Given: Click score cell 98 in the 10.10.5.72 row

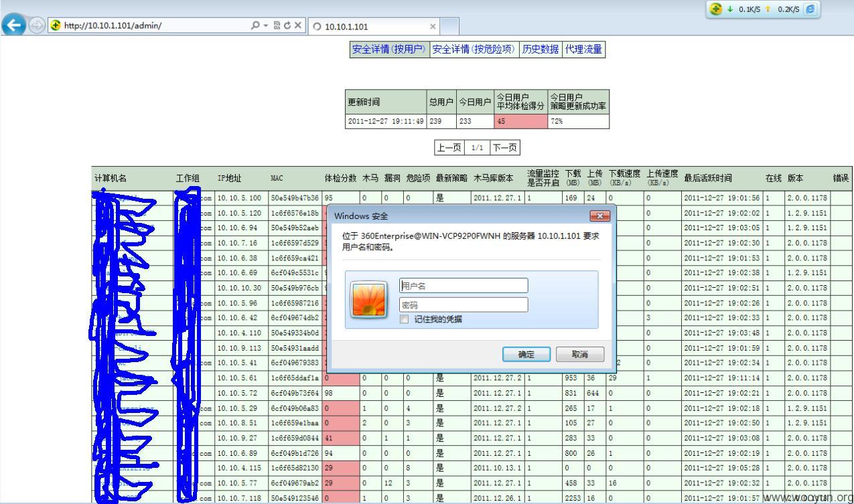Looking at the screenshot, I should [341, 392].
